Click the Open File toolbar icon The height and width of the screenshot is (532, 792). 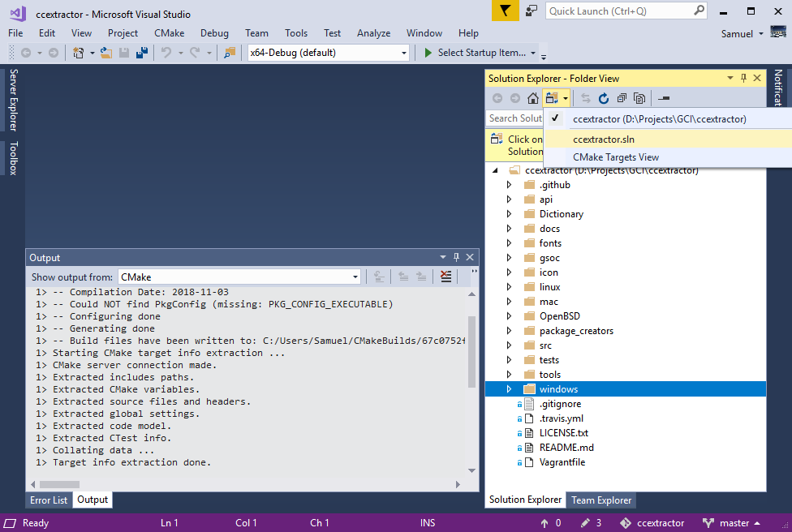pos(106,53)
